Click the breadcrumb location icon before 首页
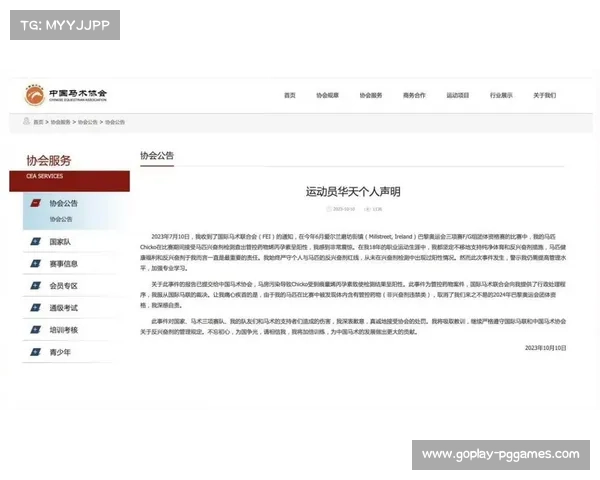 (26, 121)
